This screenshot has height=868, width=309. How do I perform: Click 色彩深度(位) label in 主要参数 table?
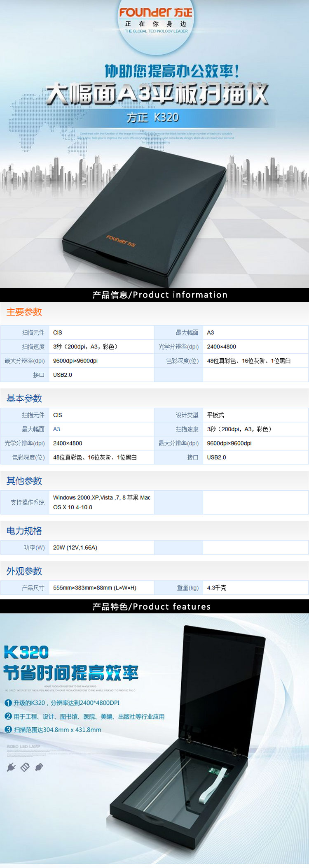click(x=183, y=361)
